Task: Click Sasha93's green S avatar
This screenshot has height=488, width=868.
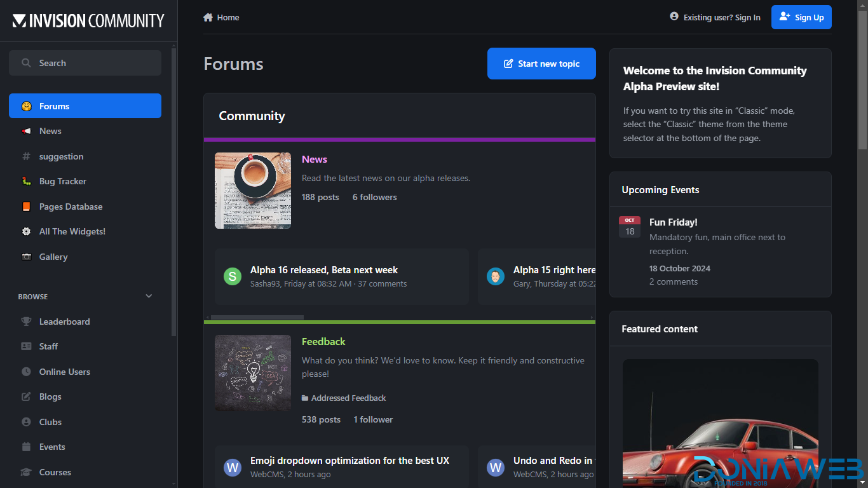Action: coord(233,276)
